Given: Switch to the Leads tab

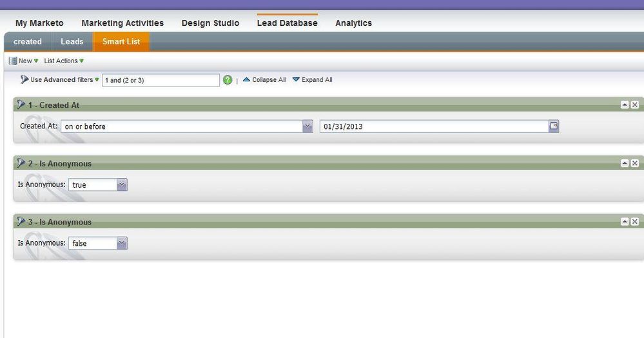Looking at the screenshot, I should [72, 41].
